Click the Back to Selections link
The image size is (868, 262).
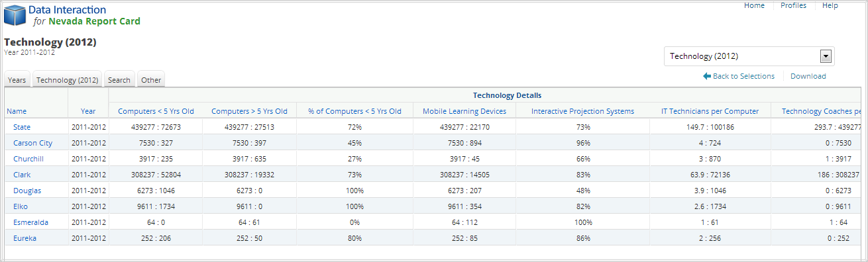tap(743, 76)
